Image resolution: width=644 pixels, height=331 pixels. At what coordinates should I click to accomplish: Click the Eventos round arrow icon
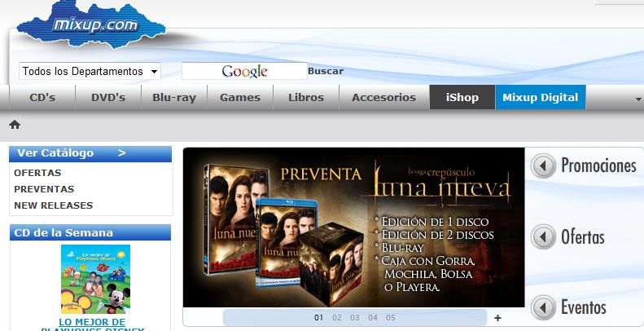[543, 308]
